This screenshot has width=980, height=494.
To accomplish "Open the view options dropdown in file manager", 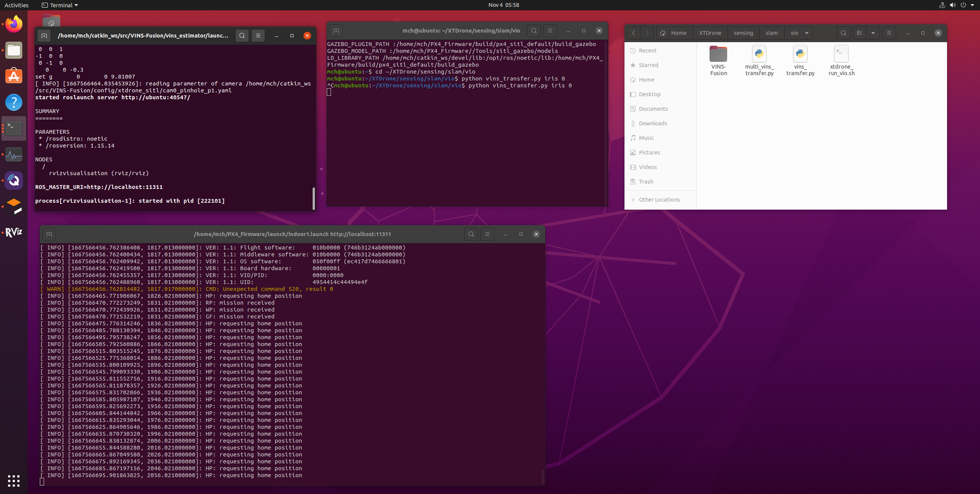I will (873, 33).
